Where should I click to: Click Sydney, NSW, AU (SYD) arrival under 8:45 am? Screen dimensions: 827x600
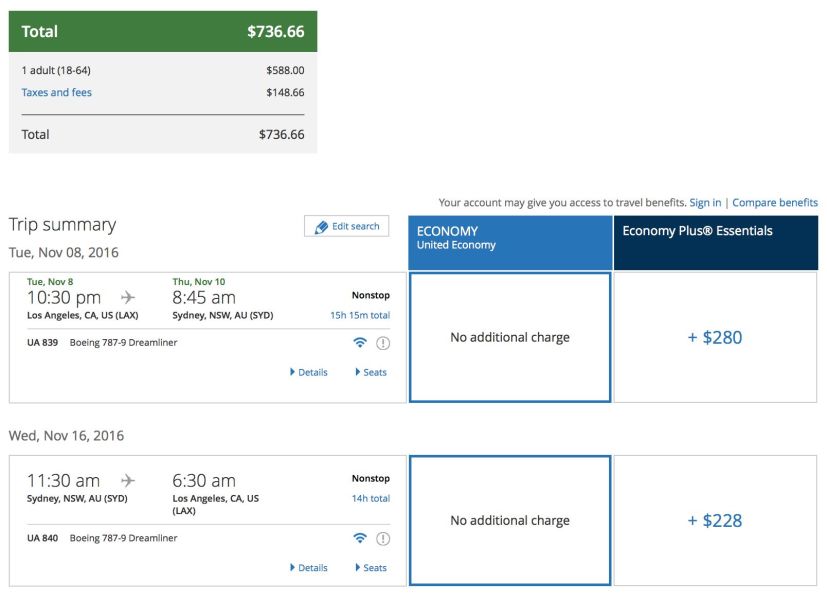[x=223, y=315]
